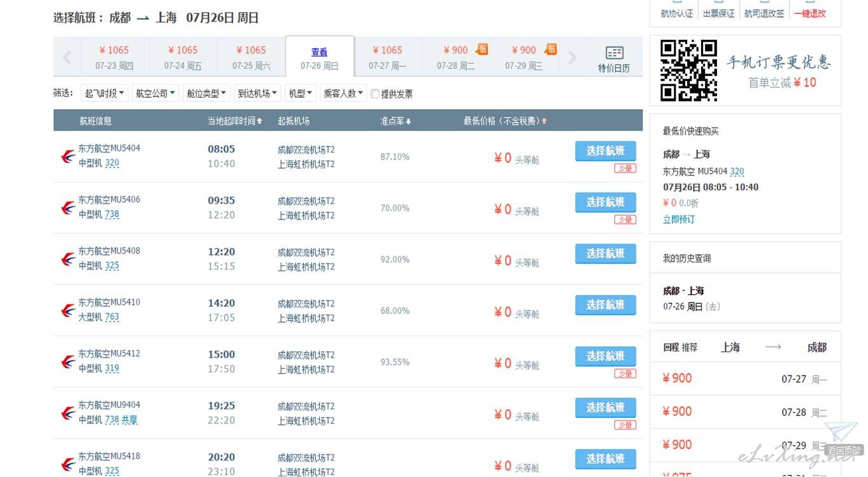Click the 一键退改 label
This screenshot has width=868, height=477.
[x=810, y=13]
